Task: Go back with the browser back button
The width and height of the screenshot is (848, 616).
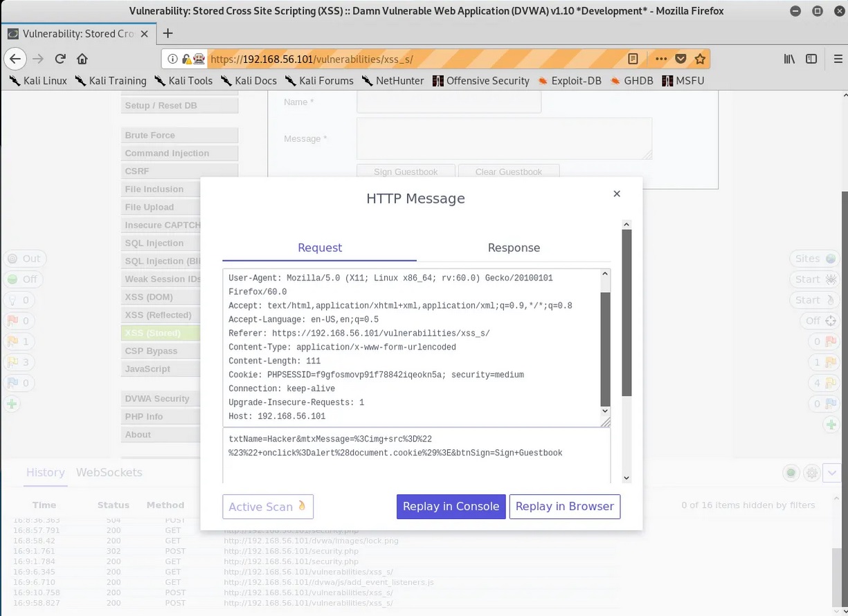Action: point(15,59)
